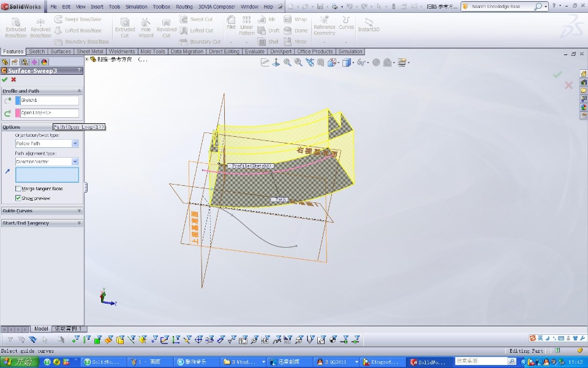Click the Sketch pencil icon in view toolbar
Image resolution: width=588 pixels, height=368 pixels.
pos(265,63)
